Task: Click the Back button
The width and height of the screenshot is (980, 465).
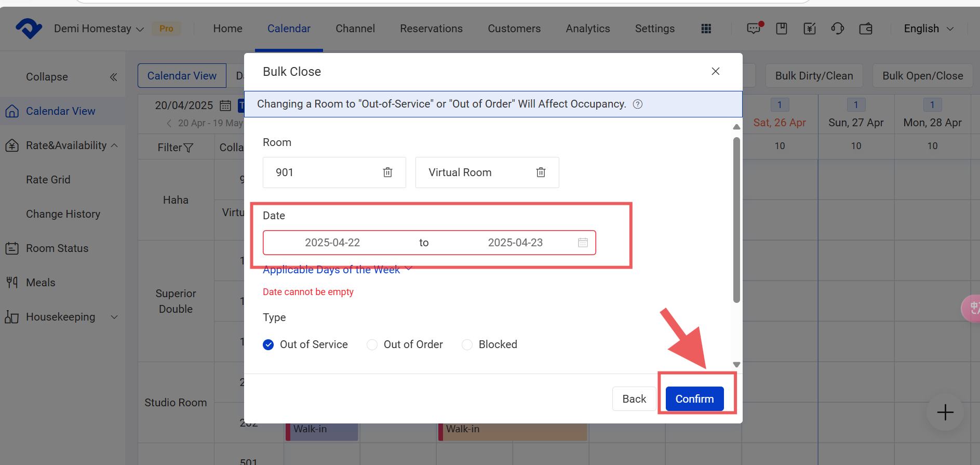Action: (x=634, y=399)
